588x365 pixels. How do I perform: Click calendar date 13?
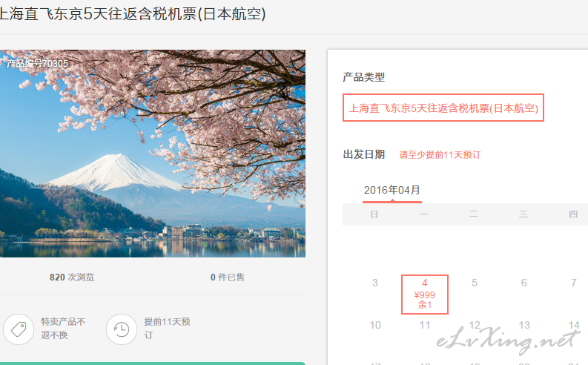[x=524, y=325]
